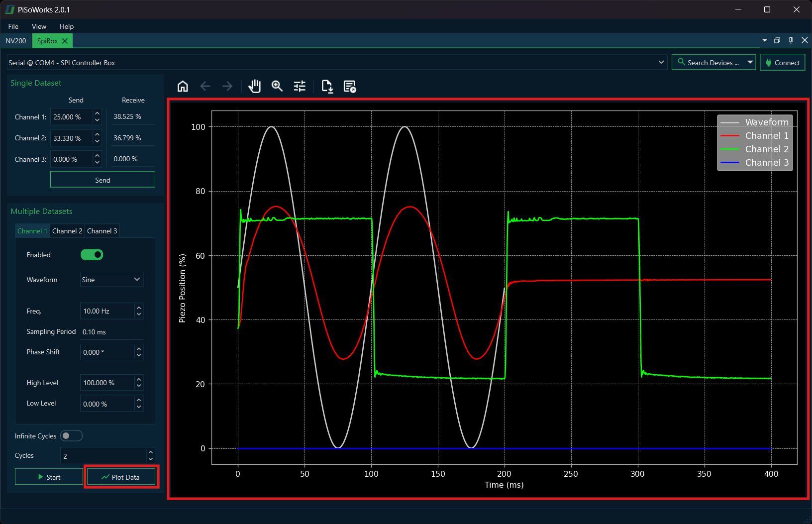The height and width of the screenshot is (524, 812).
Task: Select the Channel 3 tab under Multiple Datasets
Action: click(x=102, y=230)
